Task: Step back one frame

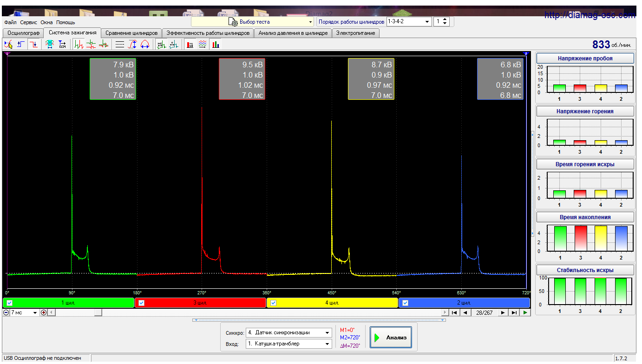Action: (465, 313)
